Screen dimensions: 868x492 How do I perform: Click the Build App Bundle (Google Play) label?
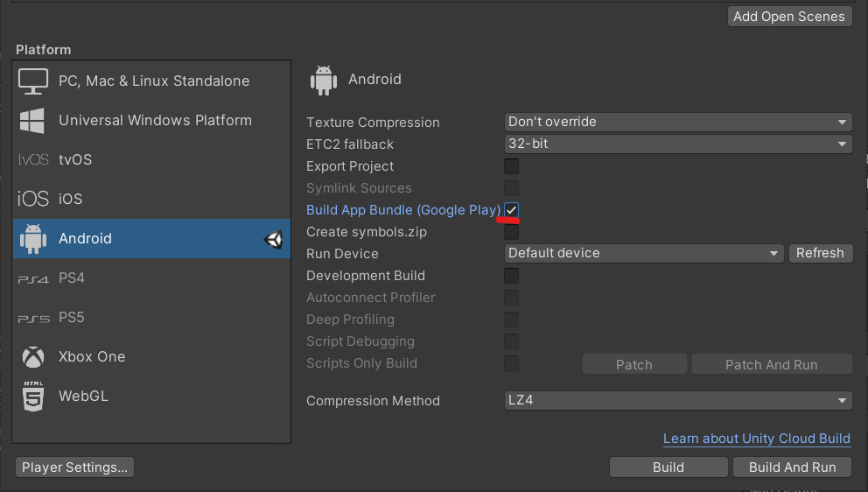pos(403,210)
